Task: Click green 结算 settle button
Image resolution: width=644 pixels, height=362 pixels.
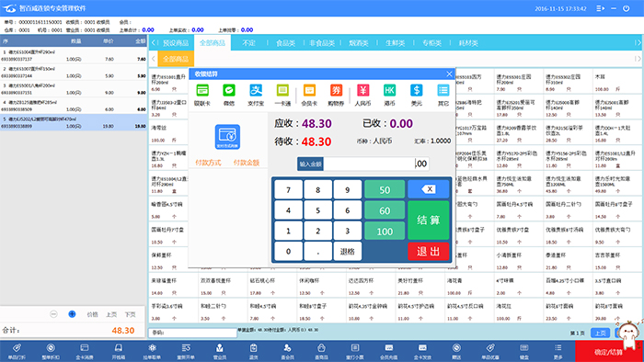Action: (x=429, y=221)
